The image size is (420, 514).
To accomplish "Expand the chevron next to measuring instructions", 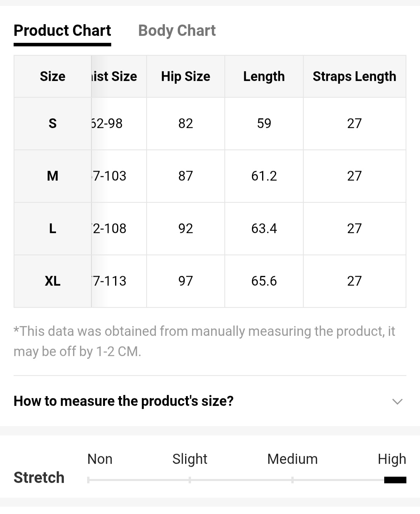I will click(x=397, y=401).
